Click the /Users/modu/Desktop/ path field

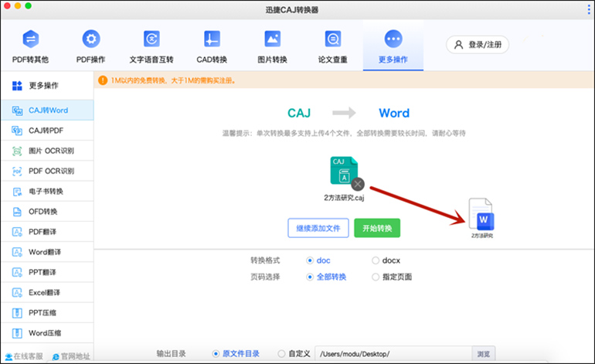(393, 354)
